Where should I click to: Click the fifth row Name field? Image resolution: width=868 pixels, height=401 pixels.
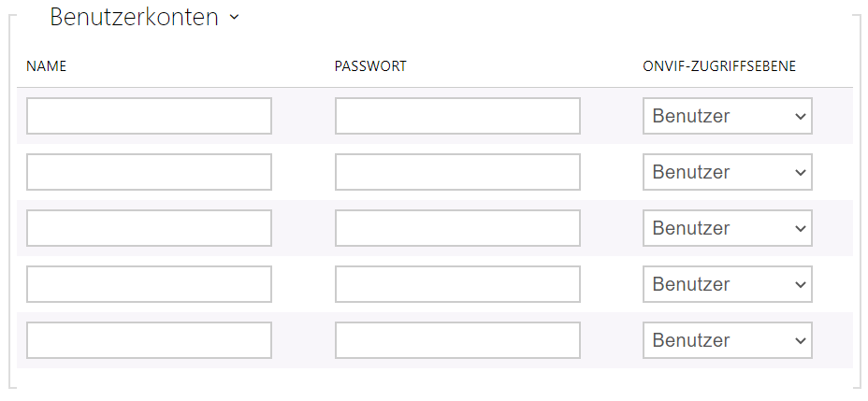[x=149, y=340]
